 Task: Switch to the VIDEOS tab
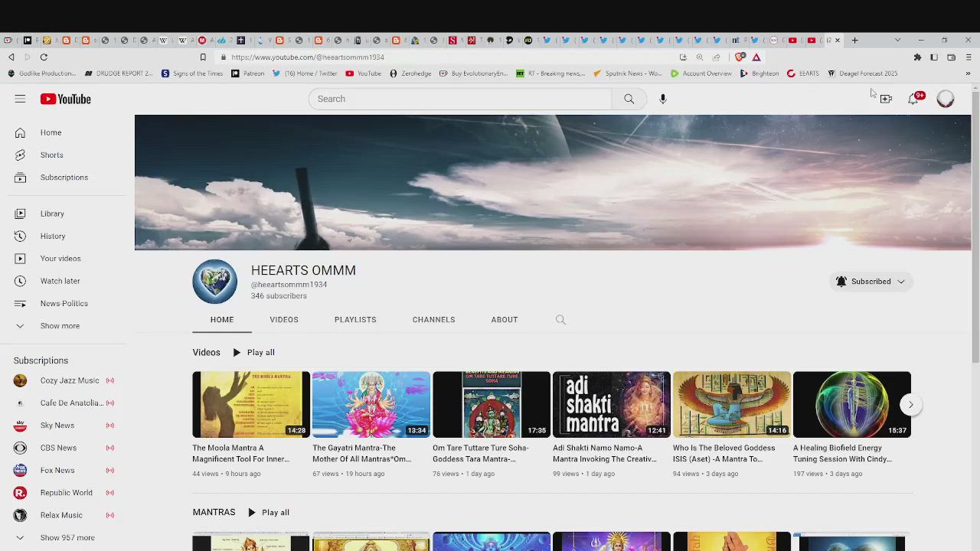pos(284,320)
